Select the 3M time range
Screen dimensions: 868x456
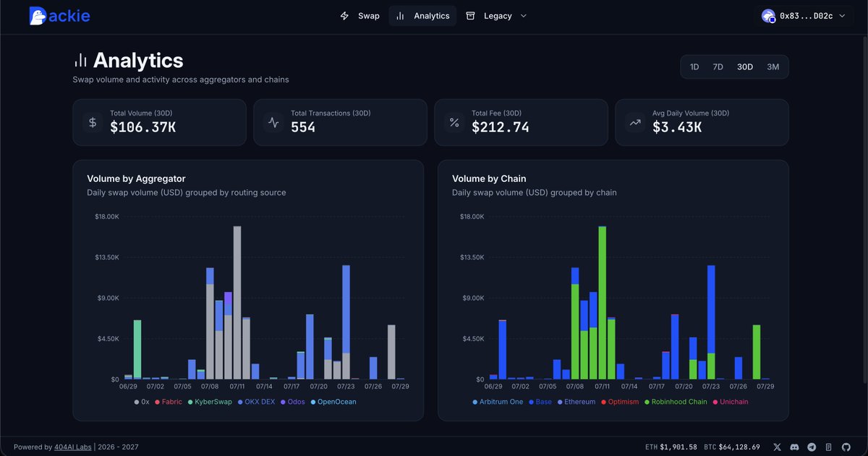773,67
